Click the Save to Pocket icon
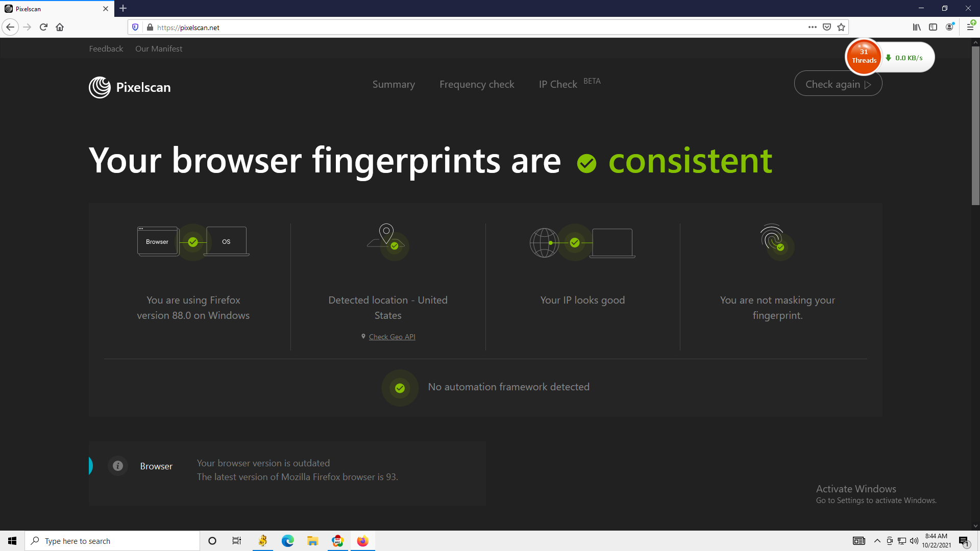Viewport: 980px width, 551px height. click(x=827, y=27)
